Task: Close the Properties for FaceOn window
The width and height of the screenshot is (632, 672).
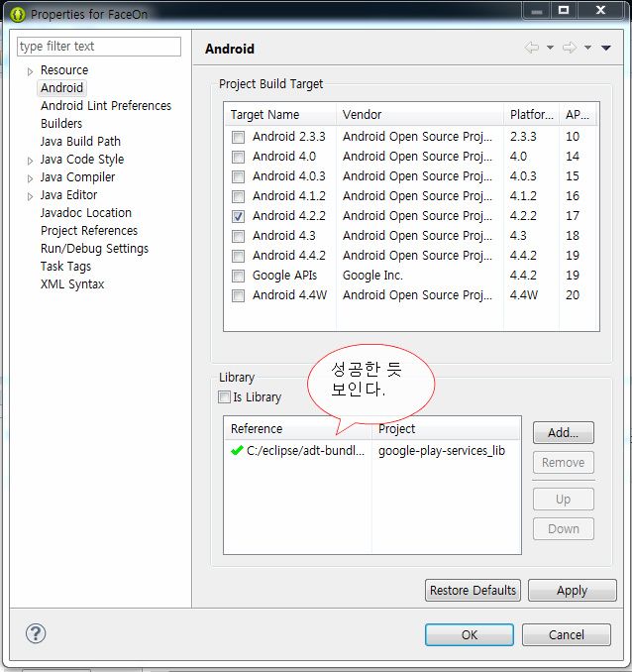Action: pyautogui.click(x=600, y=10)
